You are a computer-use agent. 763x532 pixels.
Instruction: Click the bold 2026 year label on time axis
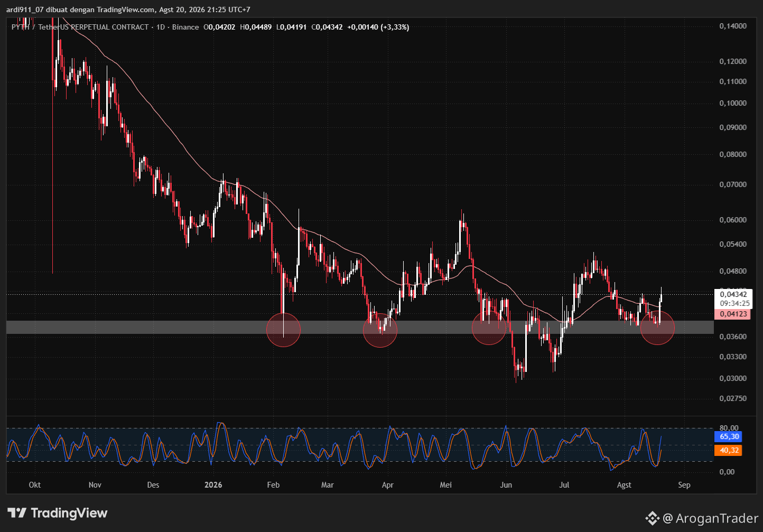pos(213,485)
